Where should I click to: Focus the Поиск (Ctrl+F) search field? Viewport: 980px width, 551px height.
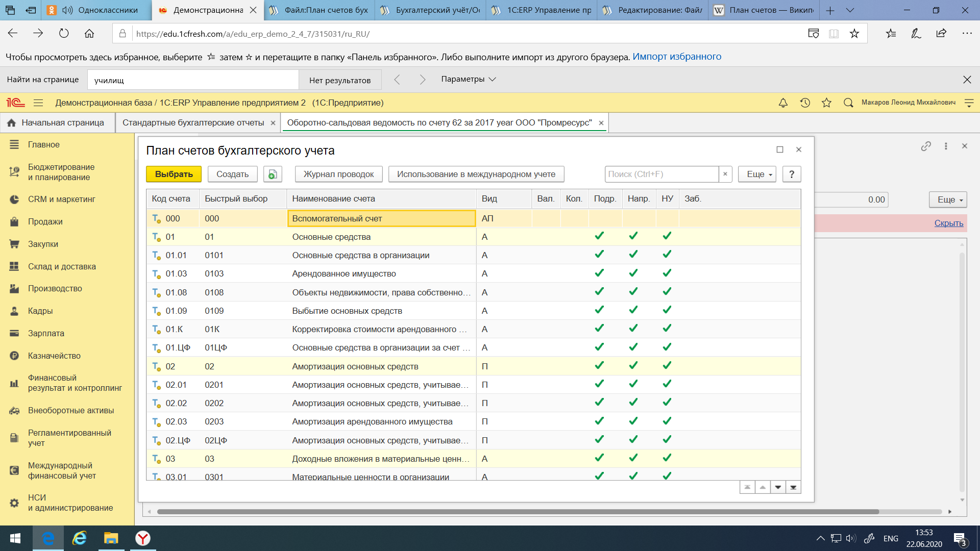coord(661,174)
